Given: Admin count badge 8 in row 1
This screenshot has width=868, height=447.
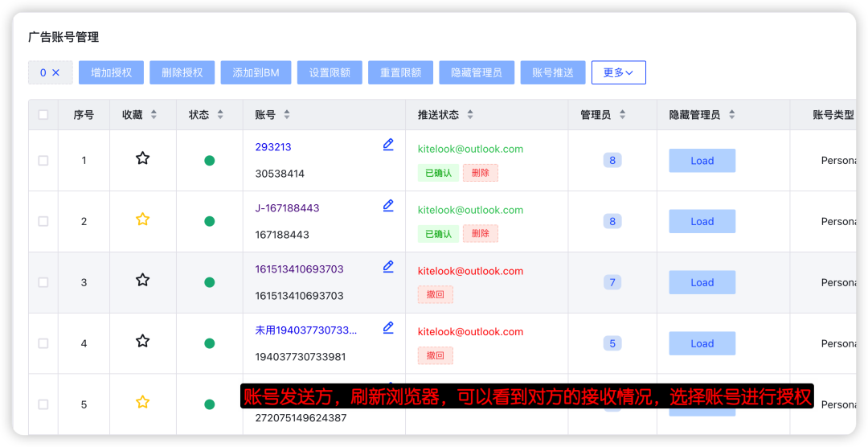Looking at the screenshot, I should coord(612,161).
